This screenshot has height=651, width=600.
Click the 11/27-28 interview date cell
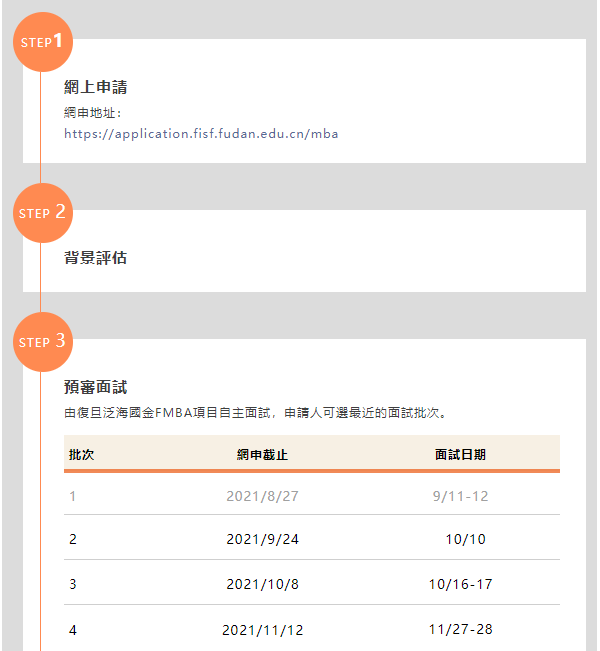click(460, 630)
